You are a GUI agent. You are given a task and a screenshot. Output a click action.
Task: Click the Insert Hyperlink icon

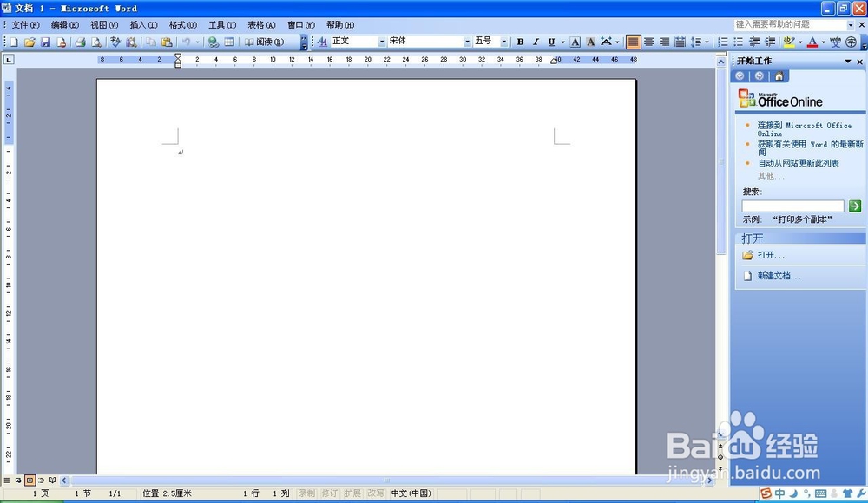click(213, 41)
